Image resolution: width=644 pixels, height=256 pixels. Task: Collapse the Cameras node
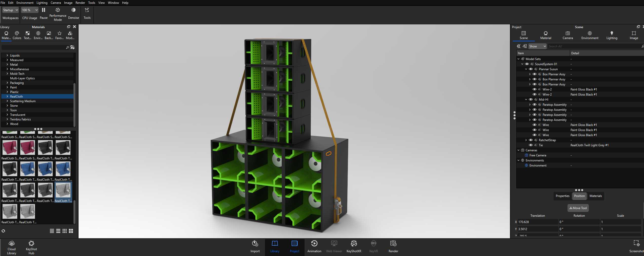click(x=519, y=150)
